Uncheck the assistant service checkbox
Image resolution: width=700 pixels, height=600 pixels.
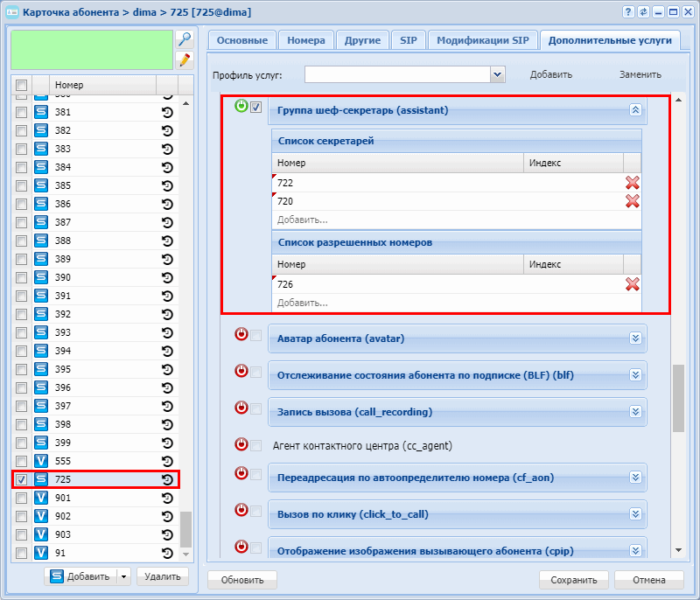[255, 107]
